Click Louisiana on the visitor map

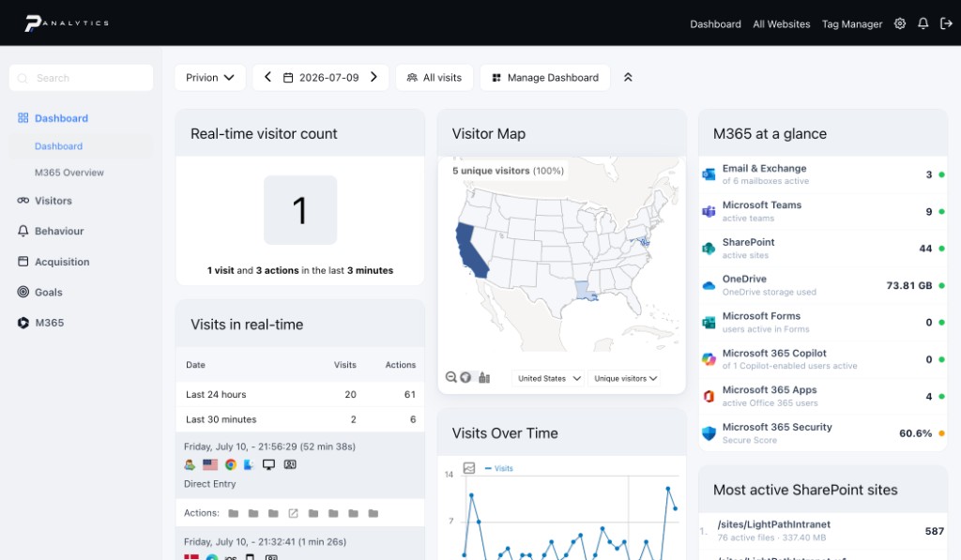point(586,291)
